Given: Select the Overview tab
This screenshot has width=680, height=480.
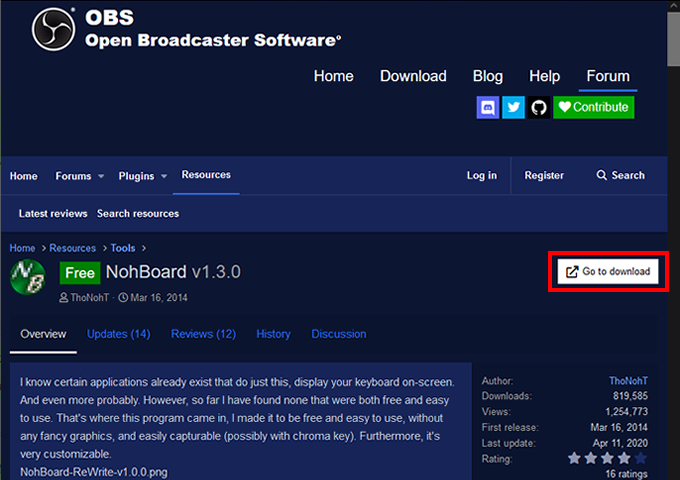Looking at the screenshot, I should [43, 334].
